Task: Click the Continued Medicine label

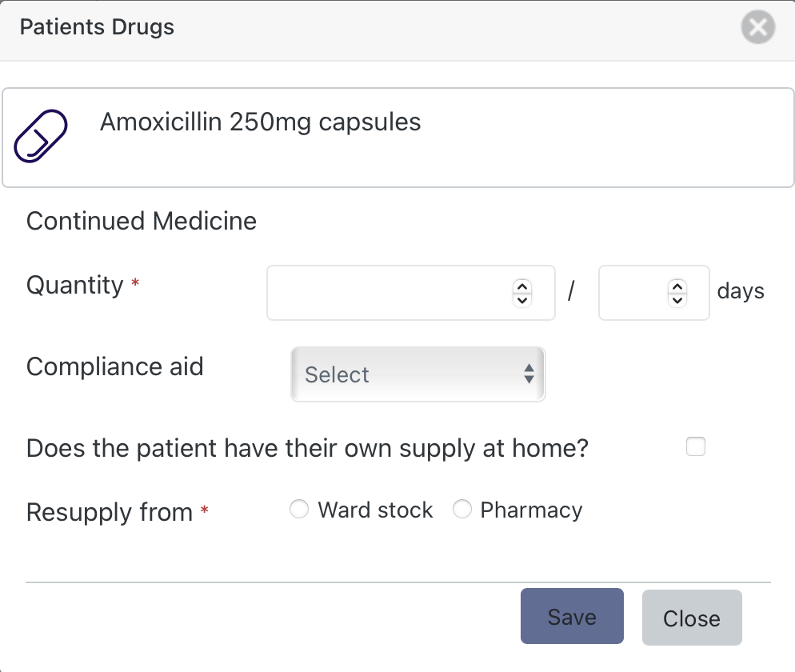Action: click(x=141, y=221)
